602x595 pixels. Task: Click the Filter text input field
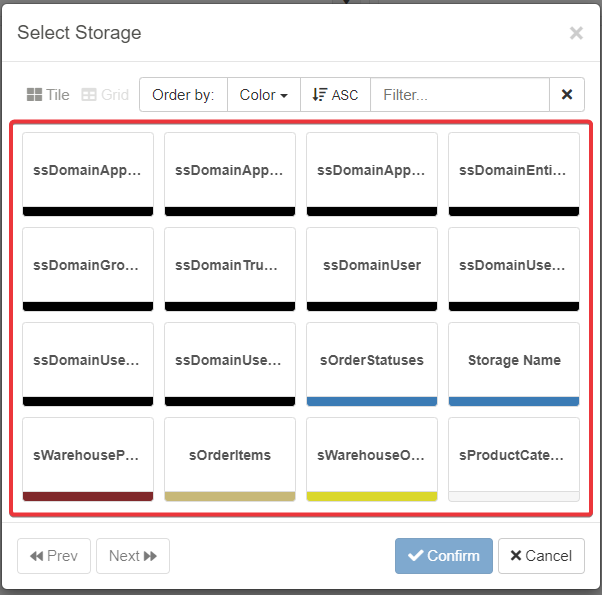459,95
